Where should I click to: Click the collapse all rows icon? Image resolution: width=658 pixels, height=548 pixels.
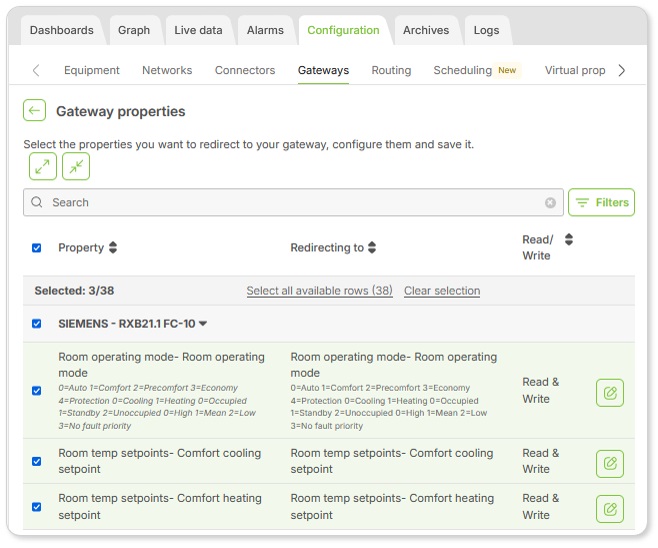[x=76, y=167]
